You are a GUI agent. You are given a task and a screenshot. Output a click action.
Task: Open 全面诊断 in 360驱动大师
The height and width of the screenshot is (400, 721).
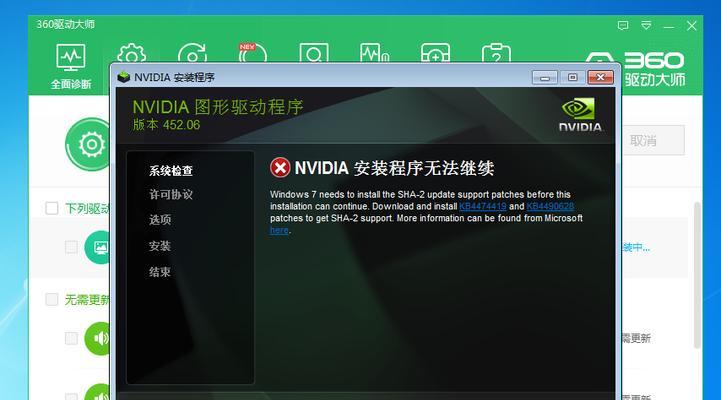pos(70,67)
